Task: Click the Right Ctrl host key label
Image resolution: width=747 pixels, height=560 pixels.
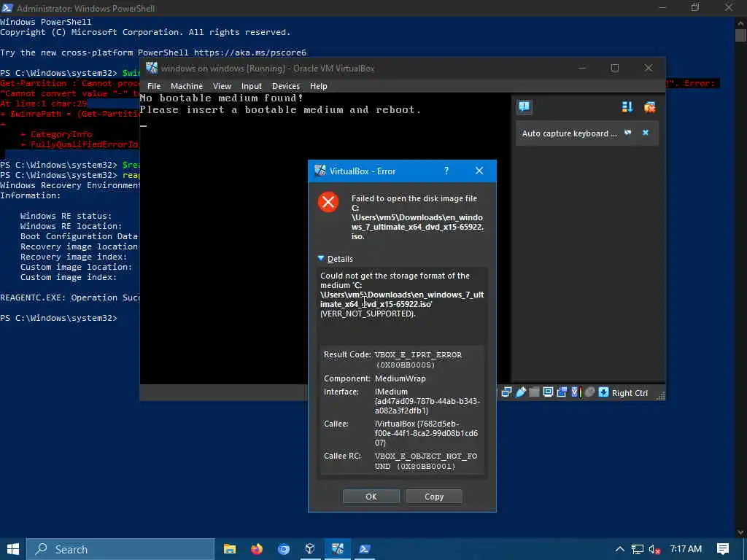Action: click(x=630, y=393)
